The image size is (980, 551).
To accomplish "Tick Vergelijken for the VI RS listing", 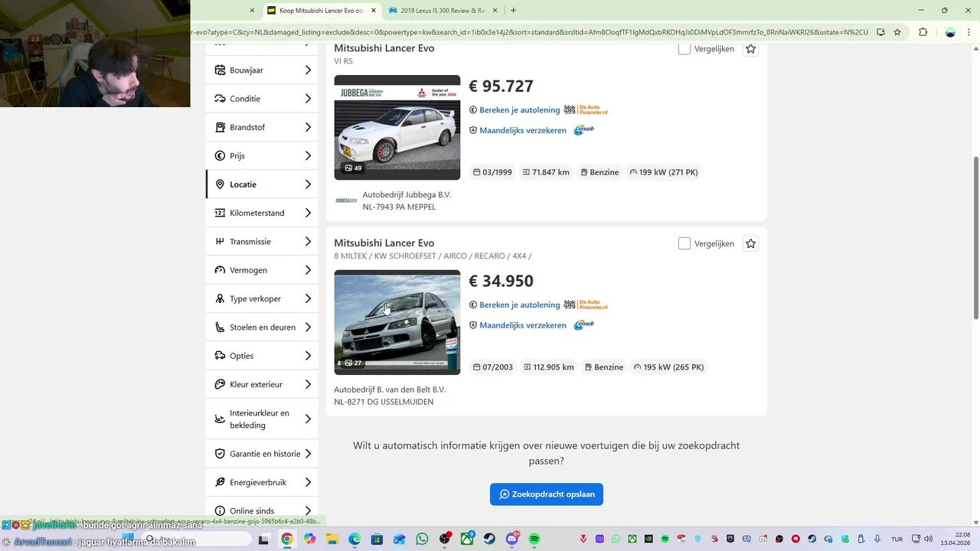I will coord(684,49).
